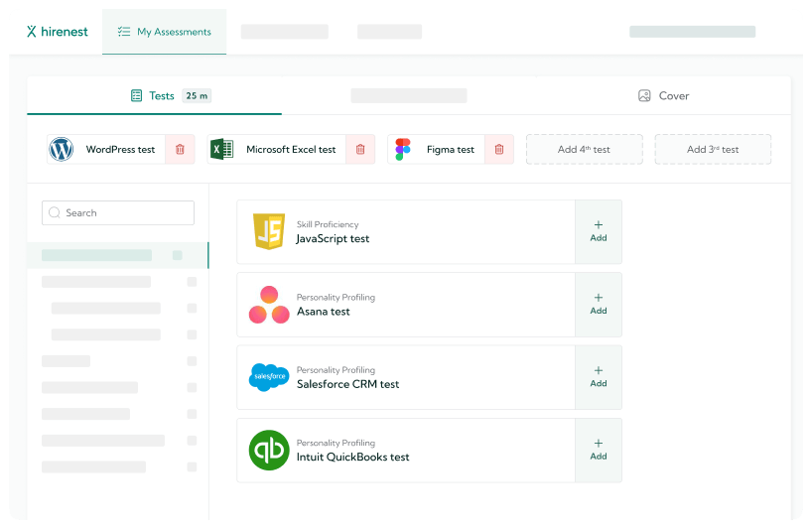
Task: Click the Tests list icon
Action: 136,95
